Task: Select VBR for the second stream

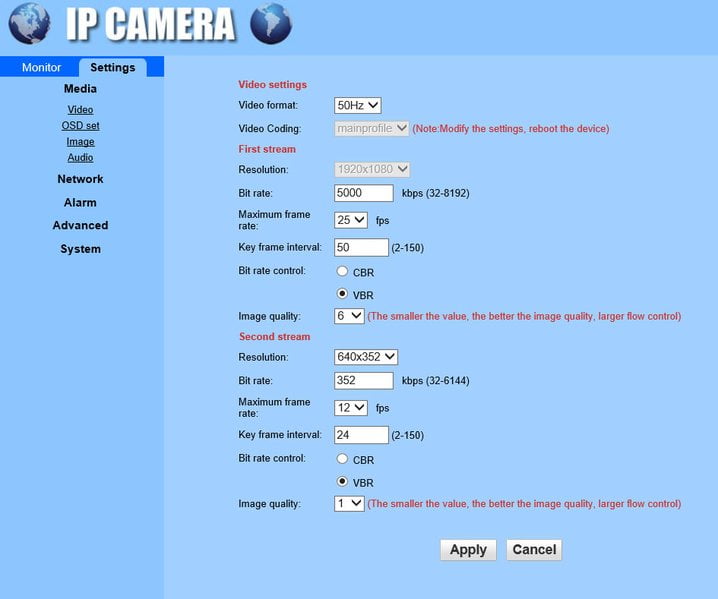Action: (x=342, y=481)
